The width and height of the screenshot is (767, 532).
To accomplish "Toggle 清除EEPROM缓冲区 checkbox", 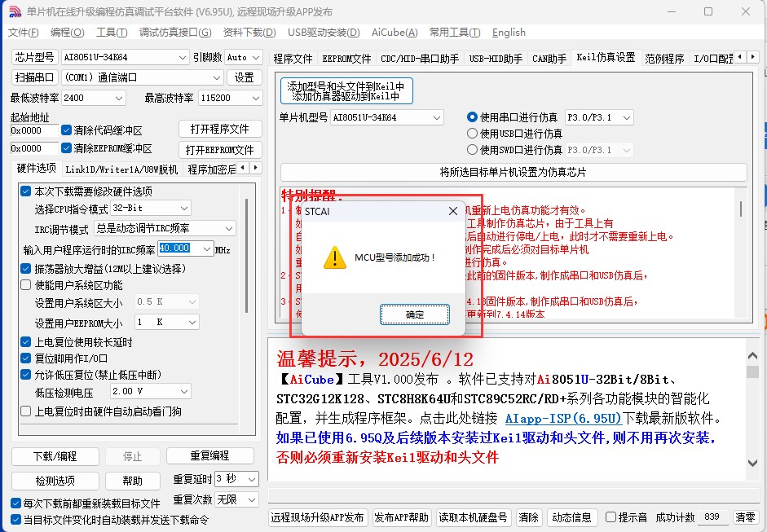I will (67, 147).
